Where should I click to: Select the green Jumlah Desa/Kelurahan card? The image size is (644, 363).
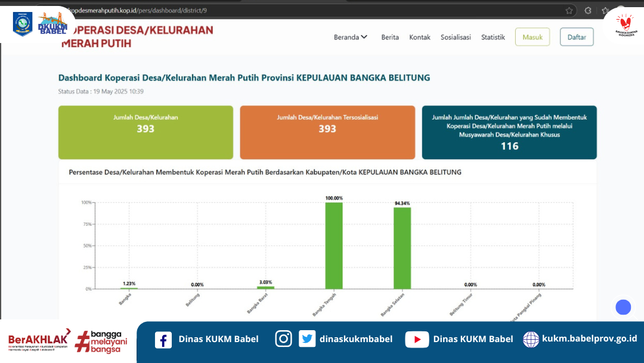point(145,133)
